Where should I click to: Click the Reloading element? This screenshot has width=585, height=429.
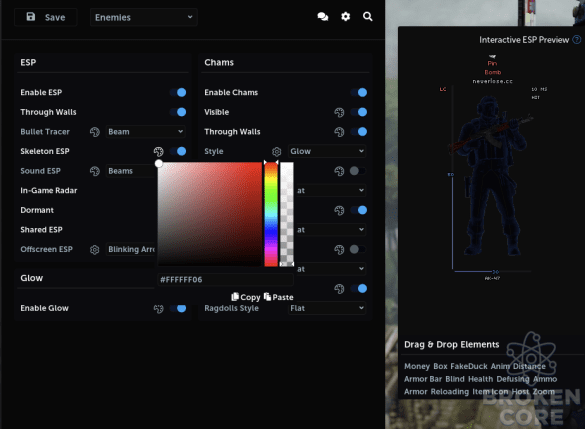pos(450,392)
